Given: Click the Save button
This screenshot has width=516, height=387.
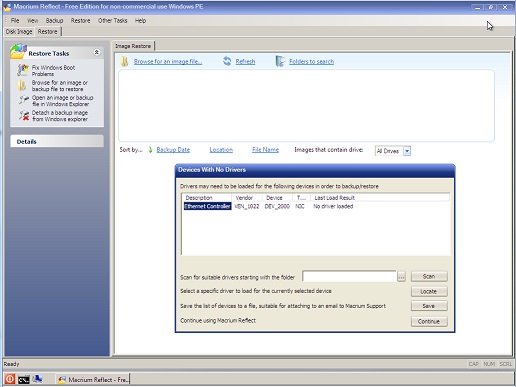Looking at the screenshot, I should pos(429,306).
